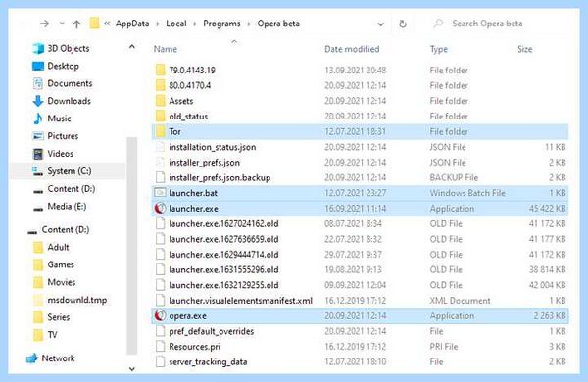The image size is (588, 382).
Task: Click the 45 422 KB size cell
Action: click(x=547, y=209)
